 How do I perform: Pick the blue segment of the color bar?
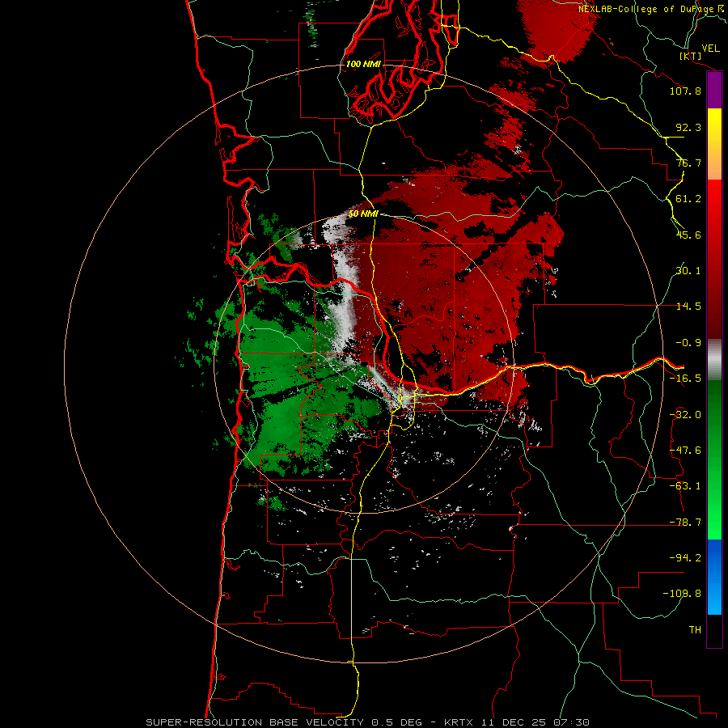714,577
